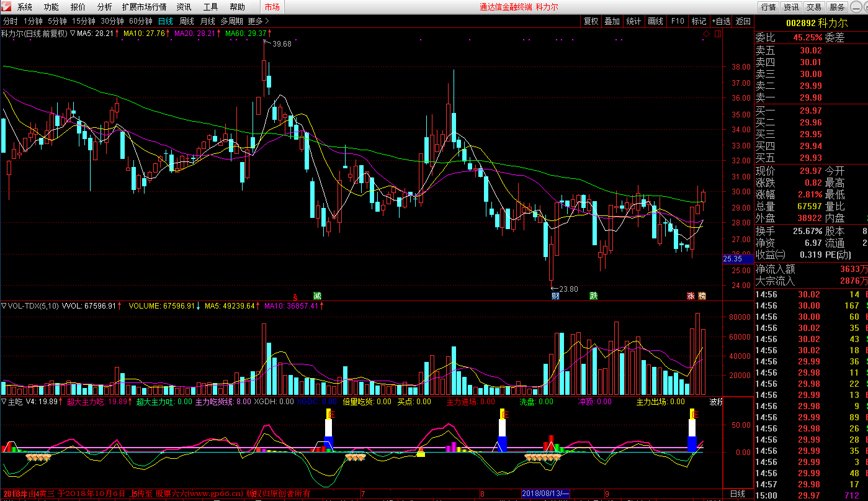The width and height of the screenshot is (868, 501).
Task: Switch to 60分钟 chart period
Action: point(141,21)
